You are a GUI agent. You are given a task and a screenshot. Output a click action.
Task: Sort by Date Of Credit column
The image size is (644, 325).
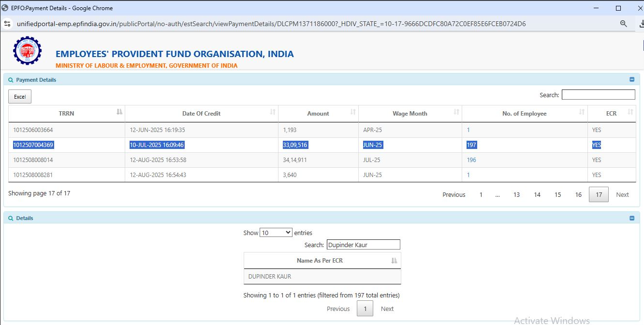pos(273,112)
